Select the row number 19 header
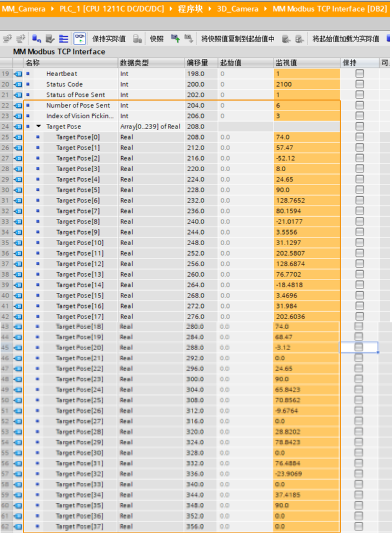392x533 pixels. pos(6,74)
